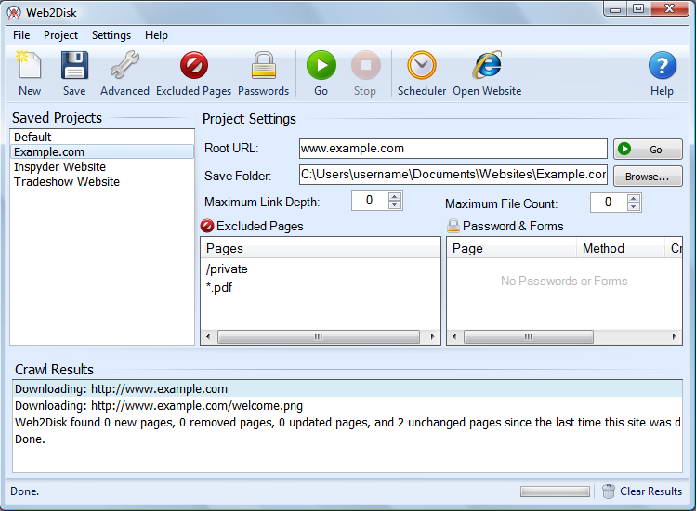
Task: Click the Maximum Link Depth value field
Action: tap(369, 200)
